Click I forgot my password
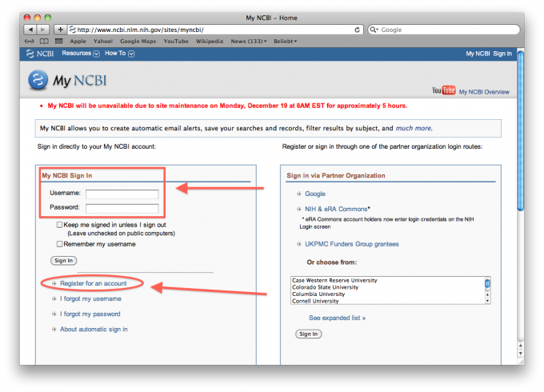The height and width of the screenshot is (392, 544). coord(90,314)
